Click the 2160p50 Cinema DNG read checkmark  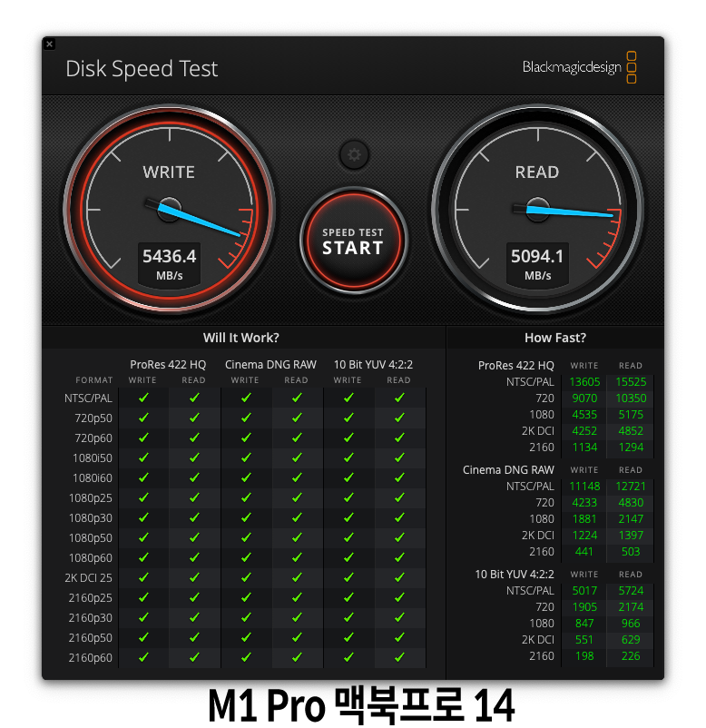297,637
